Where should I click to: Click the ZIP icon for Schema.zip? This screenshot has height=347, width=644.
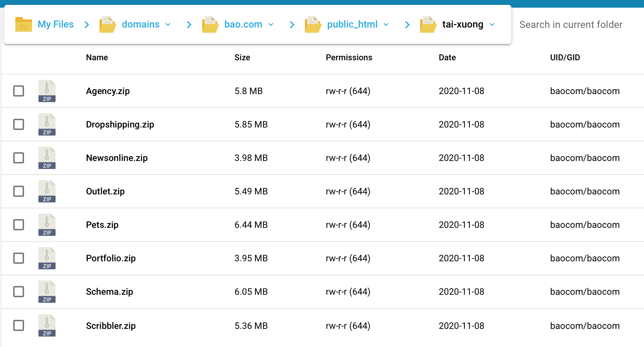(x=47, y=292)
